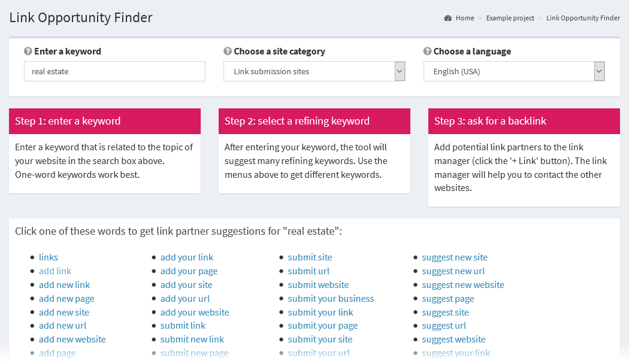The image size is (629, 364).
Task: Click the help icon beside 'Choose a site category'
Action: click(x=228, y=51)
